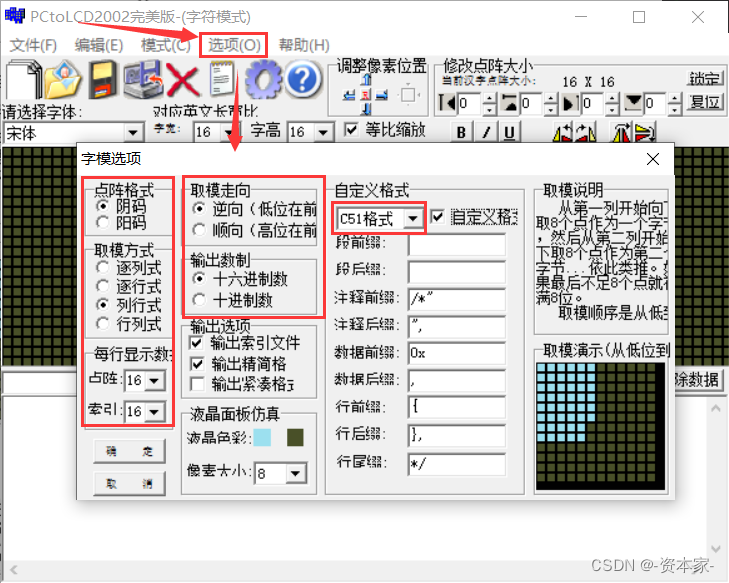This screenshot has height=583, width=729.
Task: Toggle underline with the U icon
Action: click(510, 132)
